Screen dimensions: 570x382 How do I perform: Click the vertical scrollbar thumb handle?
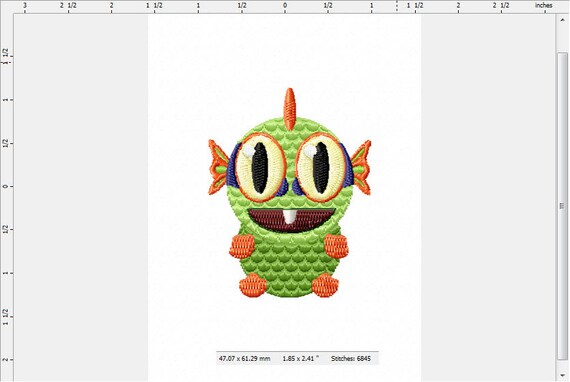click(x=562, y=205)
